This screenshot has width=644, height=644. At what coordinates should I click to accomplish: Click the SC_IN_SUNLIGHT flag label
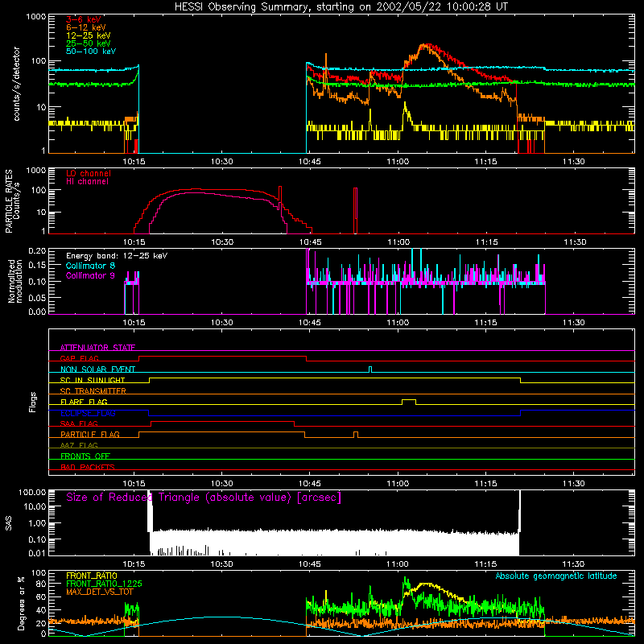(x=93, y=380)
